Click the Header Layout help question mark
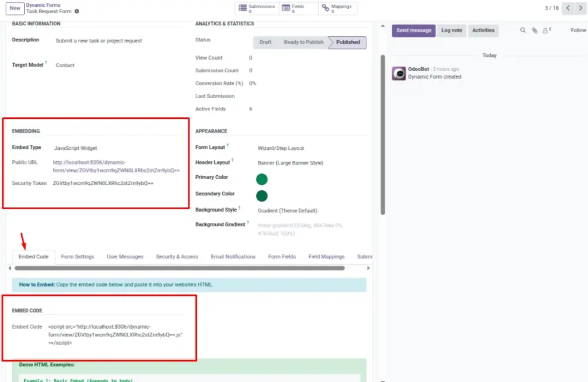 click(x=233, y=160)
